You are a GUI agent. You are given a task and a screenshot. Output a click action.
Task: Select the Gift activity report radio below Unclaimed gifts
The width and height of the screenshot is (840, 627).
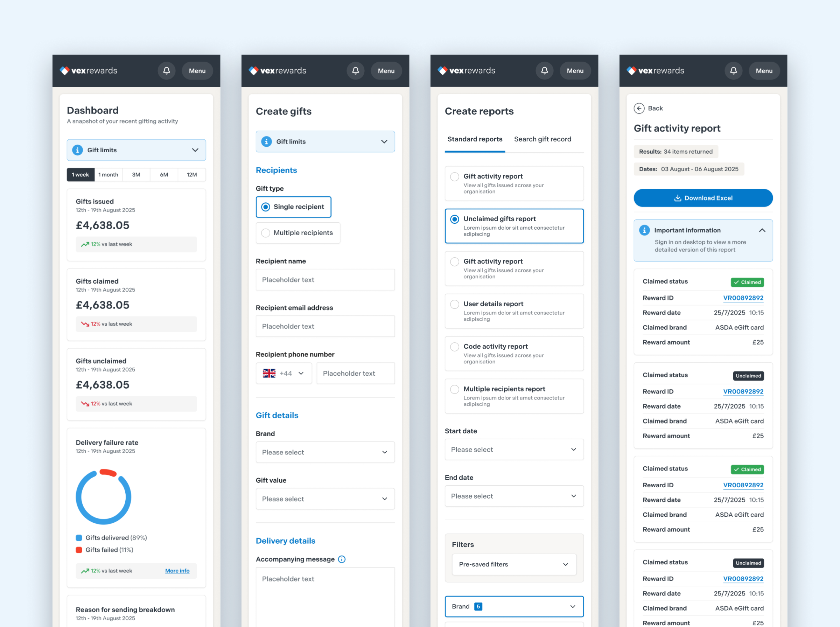(514, 268)
